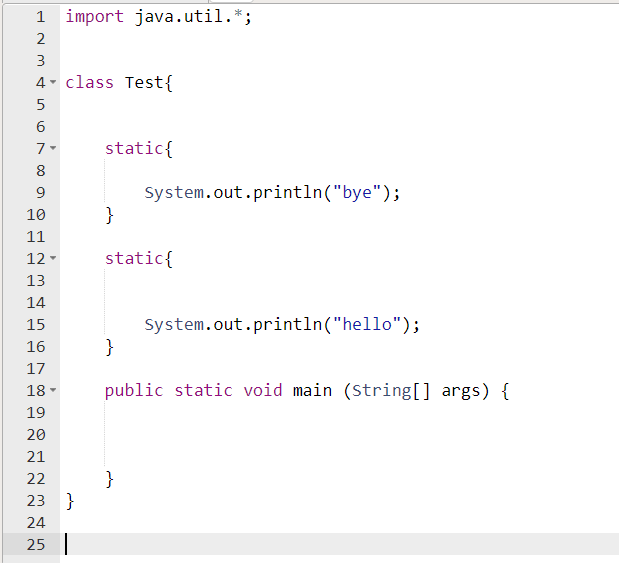
Task: Click the 'import' keyword on line 1
Action: tap(94, 17)
